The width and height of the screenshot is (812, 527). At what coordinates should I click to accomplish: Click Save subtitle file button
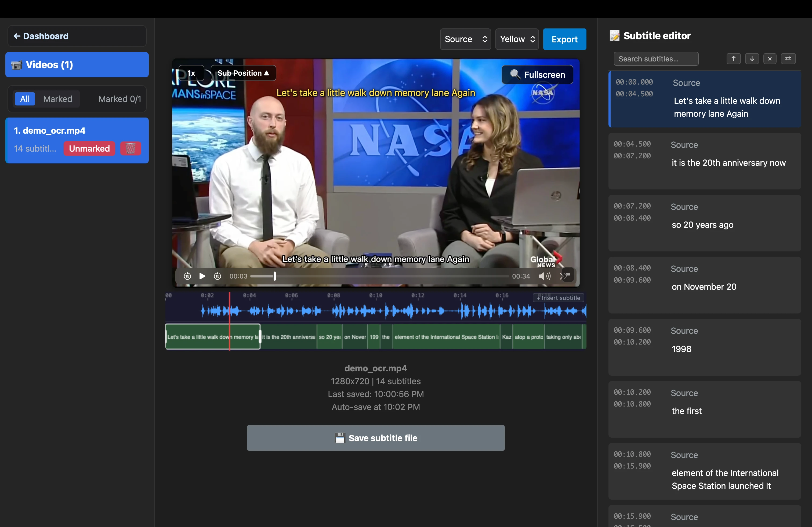point(376,438)
